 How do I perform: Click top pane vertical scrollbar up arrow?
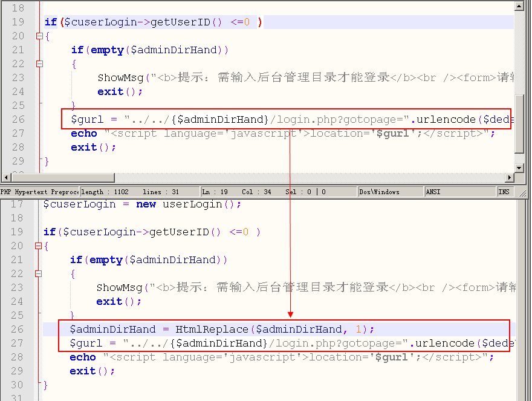point(519,5)
